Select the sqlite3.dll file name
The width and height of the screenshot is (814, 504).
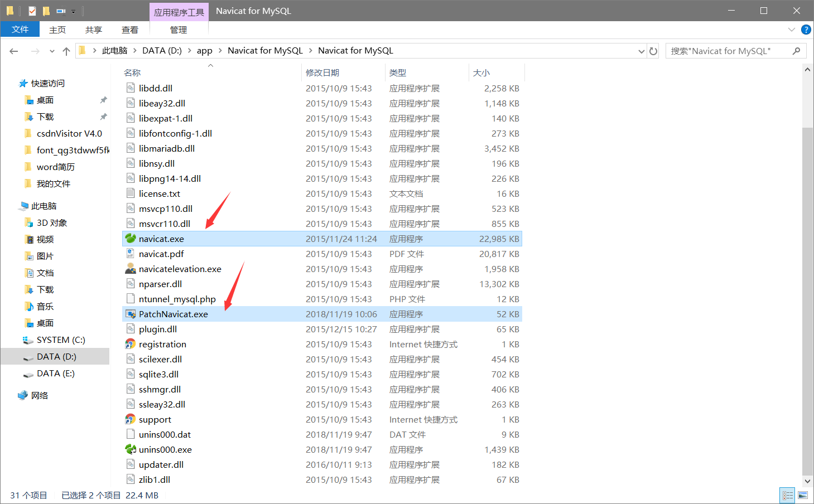tap(159, 374)
